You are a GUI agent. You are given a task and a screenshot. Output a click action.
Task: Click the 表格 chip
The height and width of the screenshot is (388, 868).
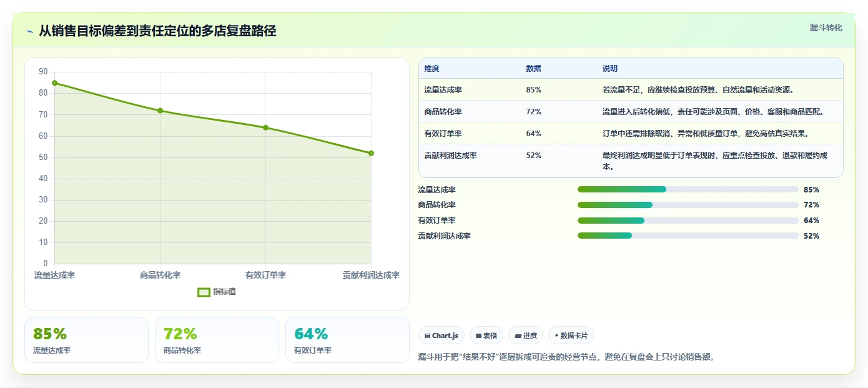(x=486, y=336)
